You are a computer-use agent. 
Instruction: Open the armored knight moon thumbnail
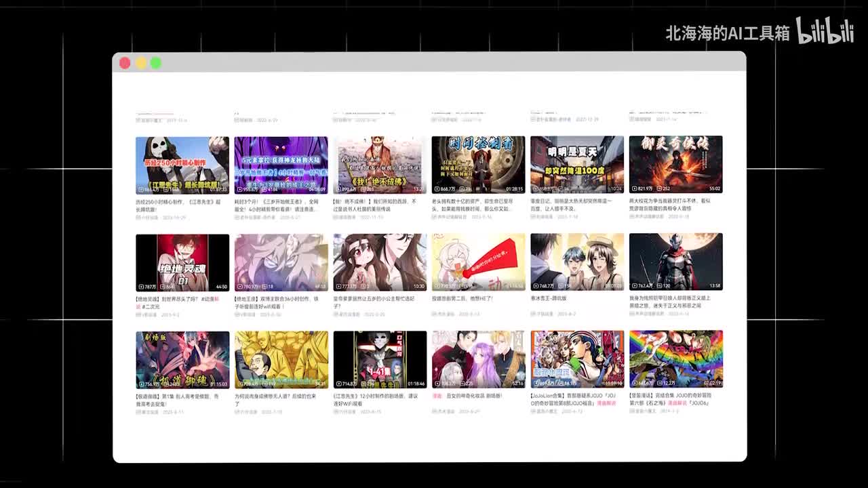[x=675, y=262]
